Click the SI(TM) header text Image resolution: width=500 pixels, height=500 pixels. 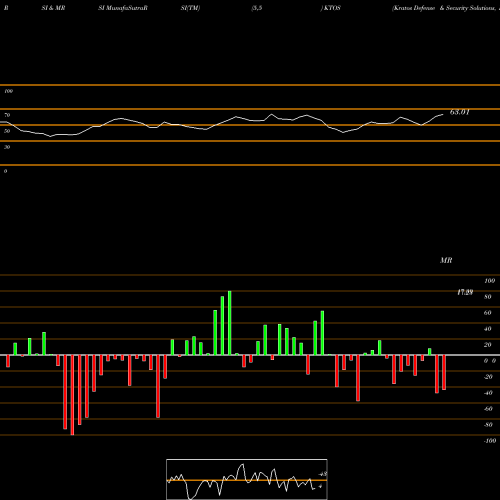(x=190, y=8)
